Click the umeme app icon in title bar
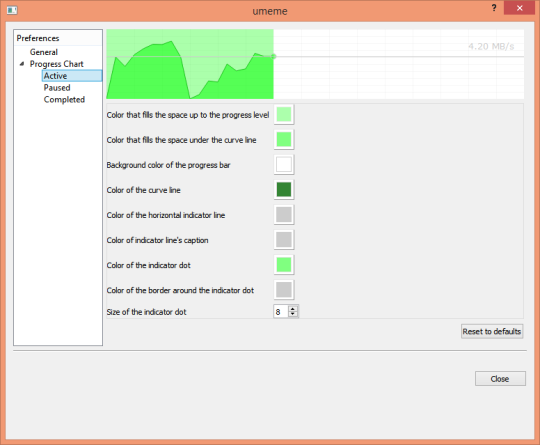Screen dimensions: 540x445 [12, 10]
